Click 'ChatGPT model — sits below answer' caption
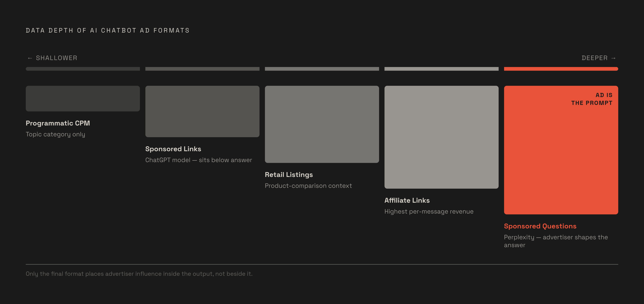The height and width of the screenshot is (304, 644). (x=199, y=160)
